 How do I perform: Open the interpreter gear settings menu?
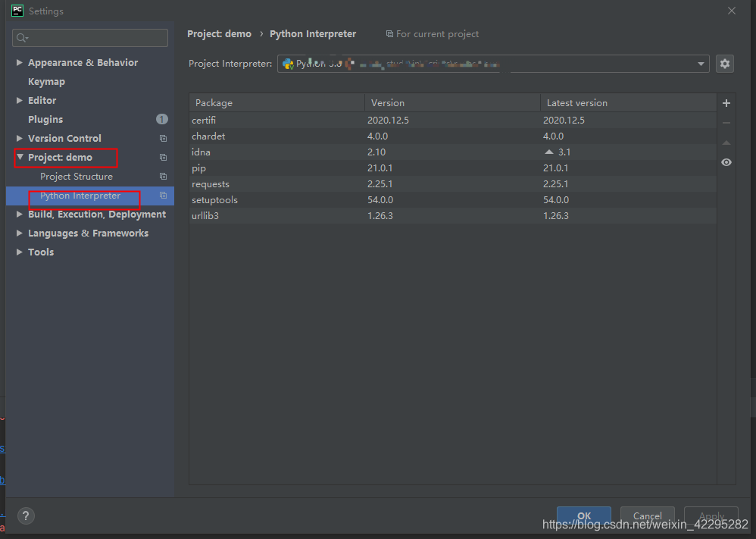(725, 64)
